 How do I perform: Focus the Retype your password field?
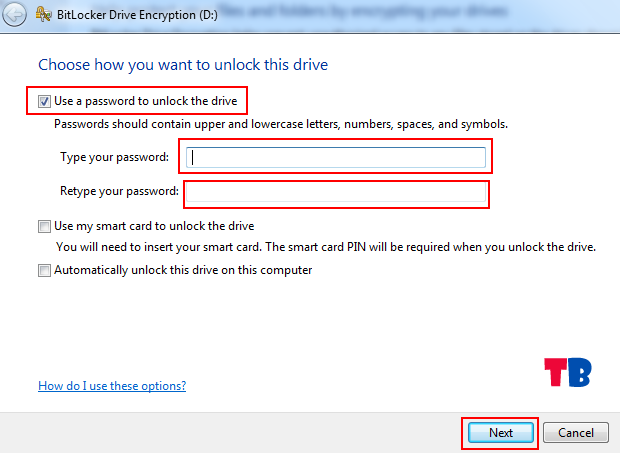pos(336,193)
